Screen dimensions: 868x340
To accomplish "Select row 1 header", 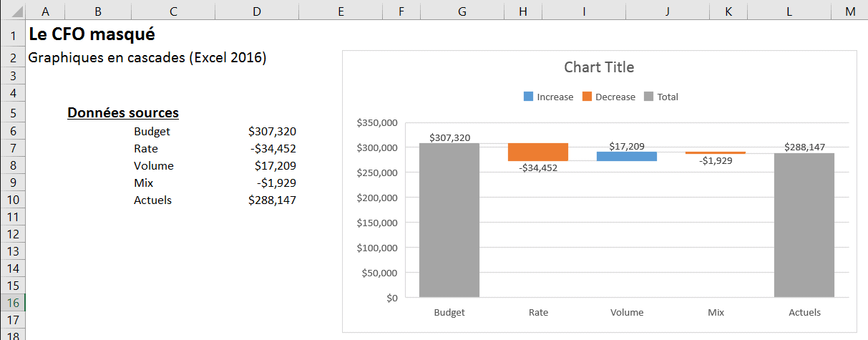I will [13, 34].
